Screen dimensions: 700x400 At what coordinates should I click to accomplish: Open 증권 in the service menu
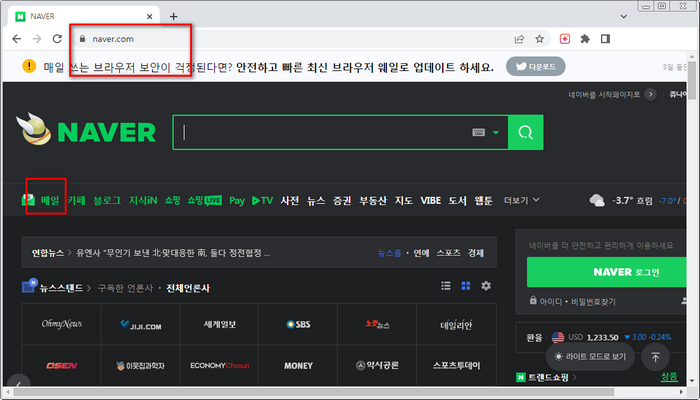click(342, 200)
